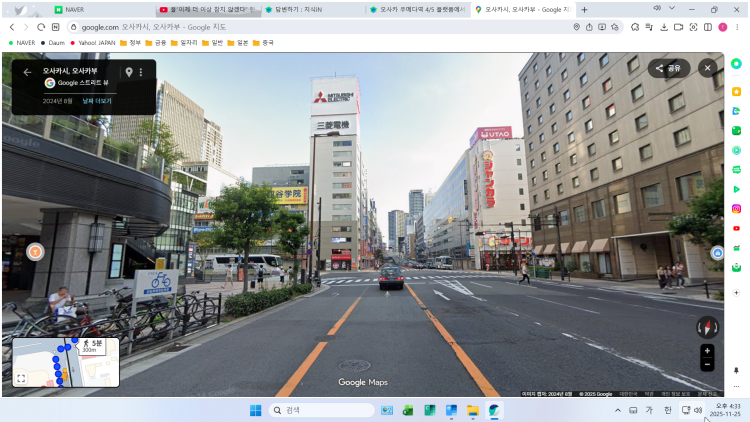Click the Instagram icon in the sidebar
The image size is (750, 422).
[x=736, y=208]
